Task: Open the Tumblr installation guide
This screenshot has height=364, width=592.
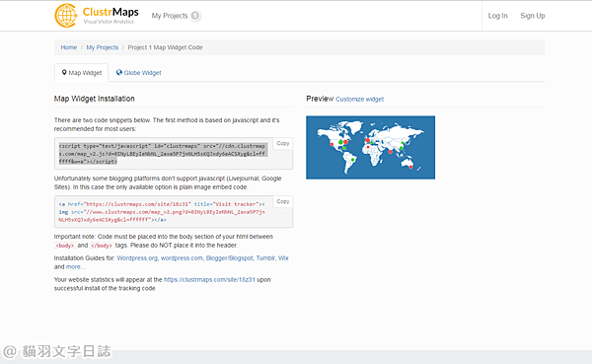Action: tap(265, 258)
